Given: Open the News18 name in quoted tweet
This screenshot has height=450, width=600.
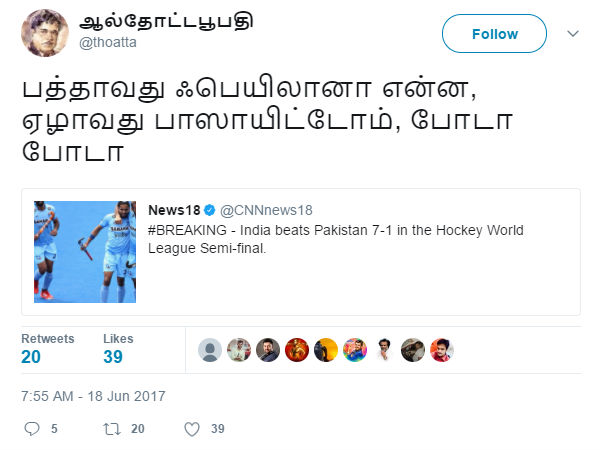Looking at the screenshot, I should point(174,210).
